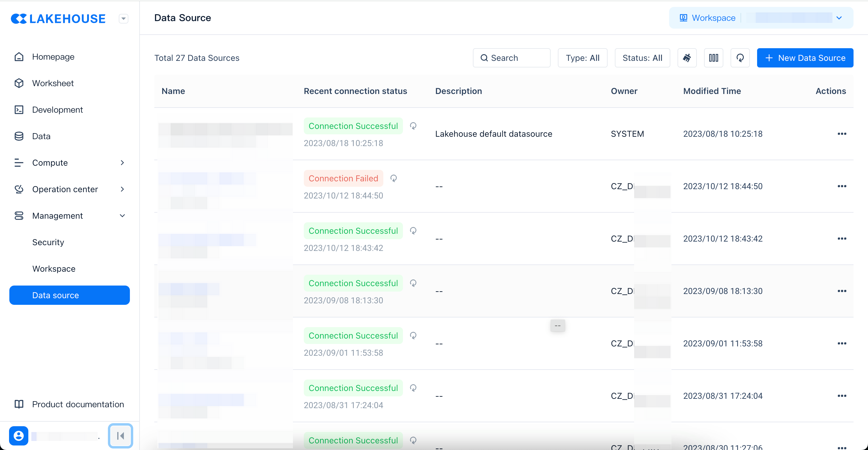Retest the Connection Failed row status
Image resolution: width=868 pixels, height=450 pixels.
pyautogui.click(x=393, y=178)
